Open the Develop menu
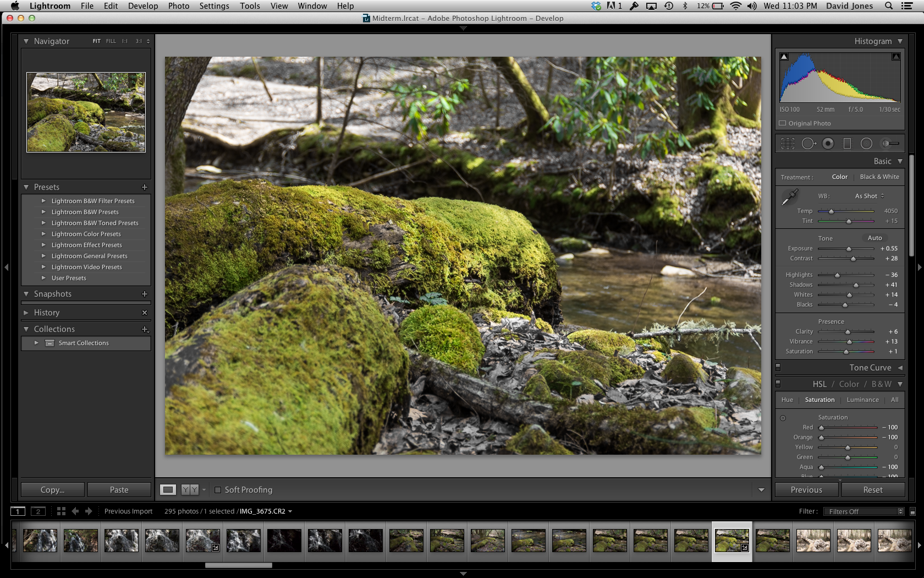Image resolution: width=924 pixels, height=578 pixels. point(143,6)
